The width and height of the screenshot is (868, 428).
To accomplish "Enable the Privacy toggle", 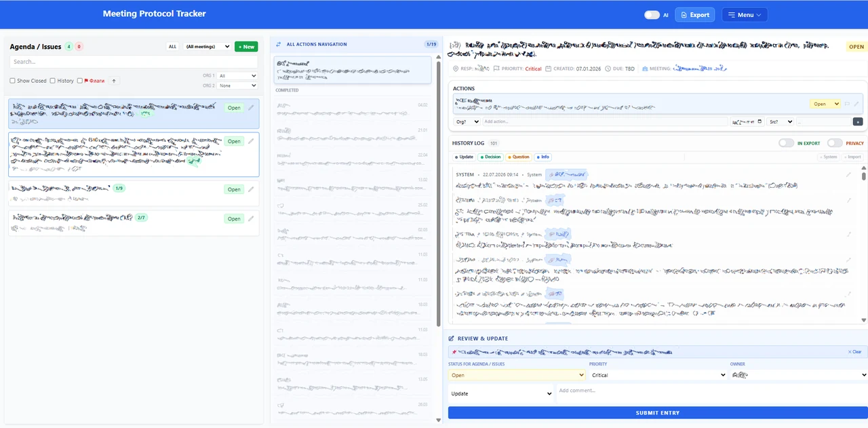I will [835, 143].
